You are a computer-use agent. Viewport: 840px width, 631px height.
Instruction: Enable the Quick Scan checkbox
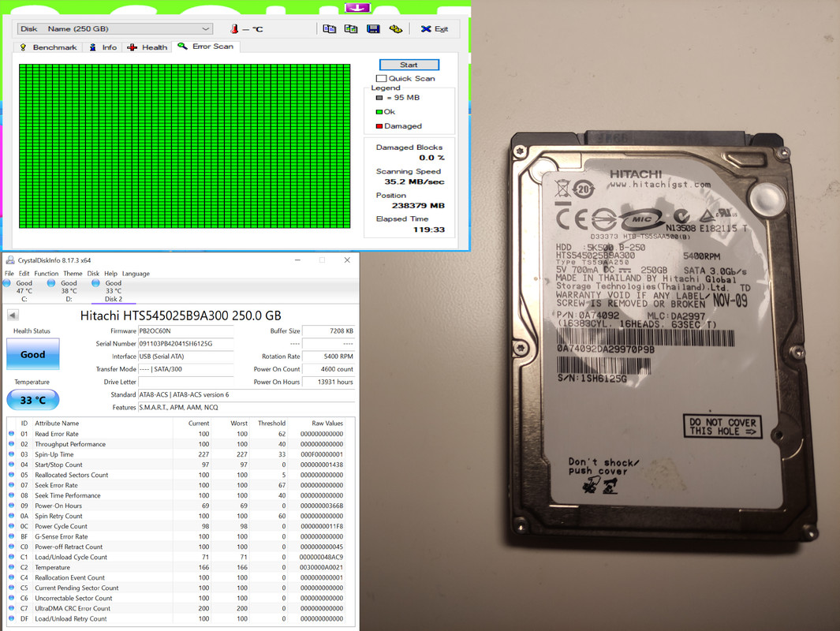pyautogui.click(x=381, y=79)
